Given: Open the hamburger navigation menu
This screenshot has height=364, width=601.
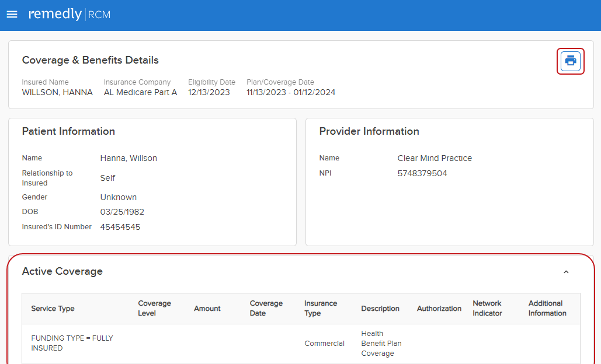Looking at the screenshot, I should (x=12, y=15).
